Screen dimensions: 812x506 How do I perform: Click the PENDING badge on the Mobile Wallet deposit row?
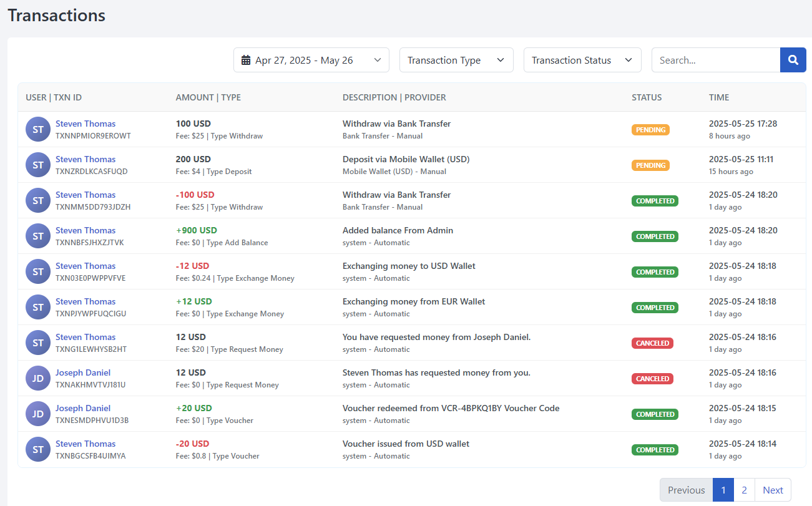click(650, 165)
